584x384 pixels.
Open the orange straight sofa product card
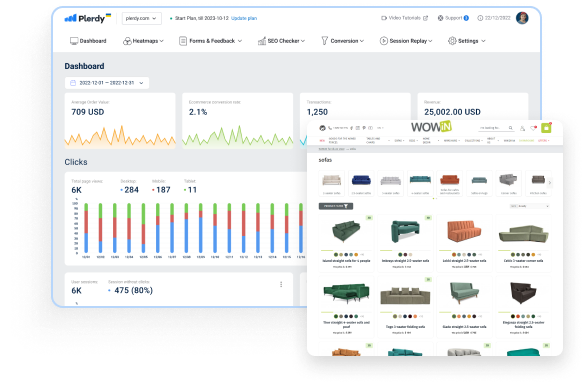(464, 243)
